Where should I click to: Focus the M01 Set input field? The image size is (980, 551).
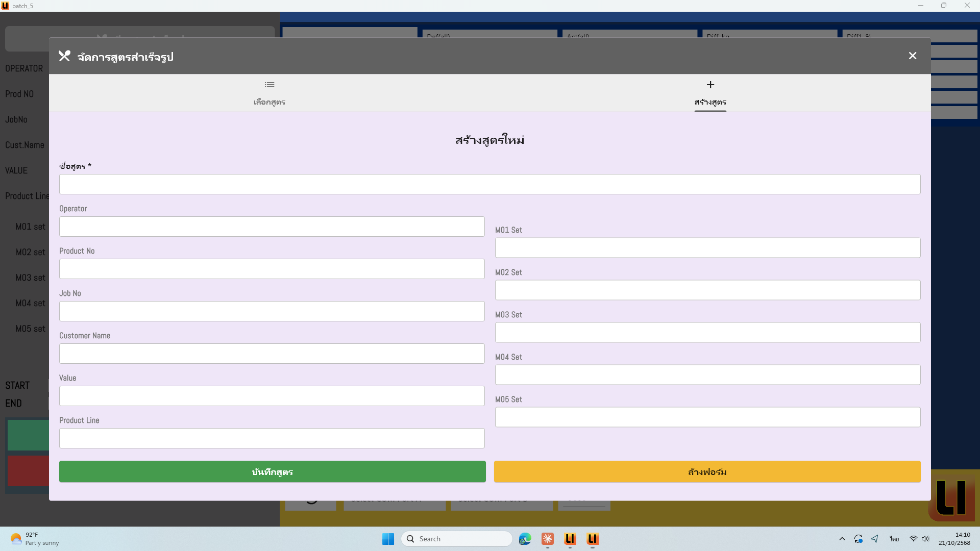click(x=707, y=248)
